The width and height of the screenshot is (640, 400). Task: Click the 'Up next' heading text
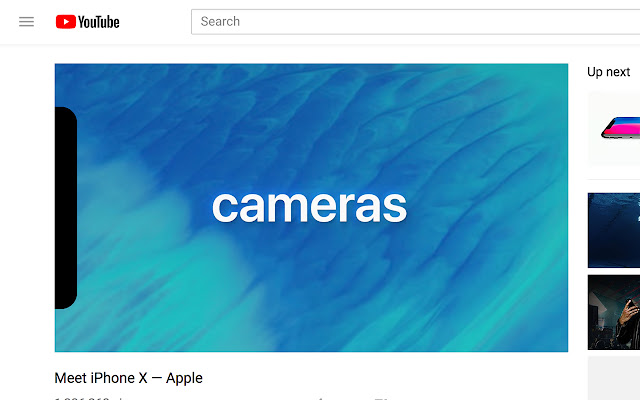[609, 72]
